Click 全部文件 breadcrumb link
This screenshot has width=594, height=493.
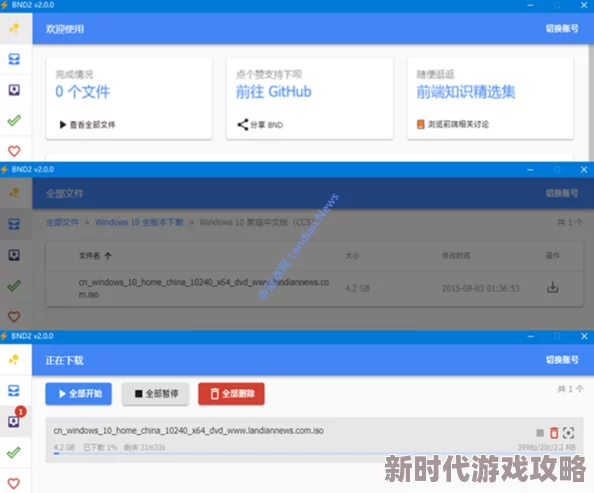click(x=63, y=222)
